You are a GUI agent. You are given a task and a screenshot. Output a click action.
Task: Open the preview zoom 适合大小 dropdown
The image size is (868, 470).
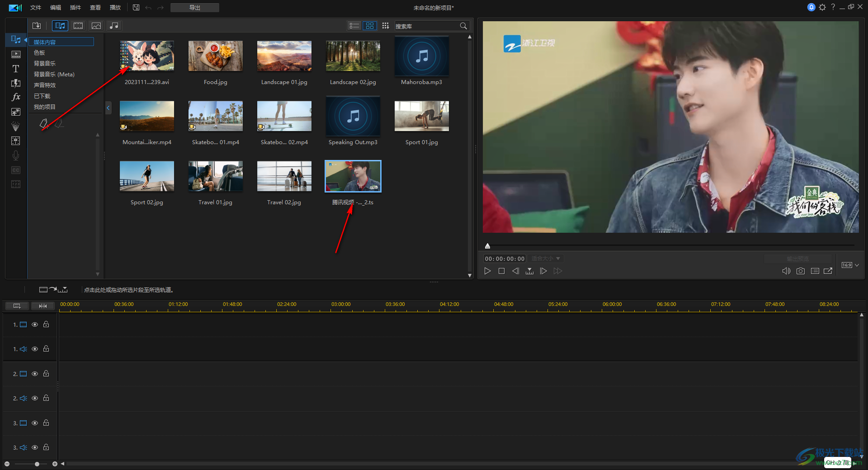(546, 258)
